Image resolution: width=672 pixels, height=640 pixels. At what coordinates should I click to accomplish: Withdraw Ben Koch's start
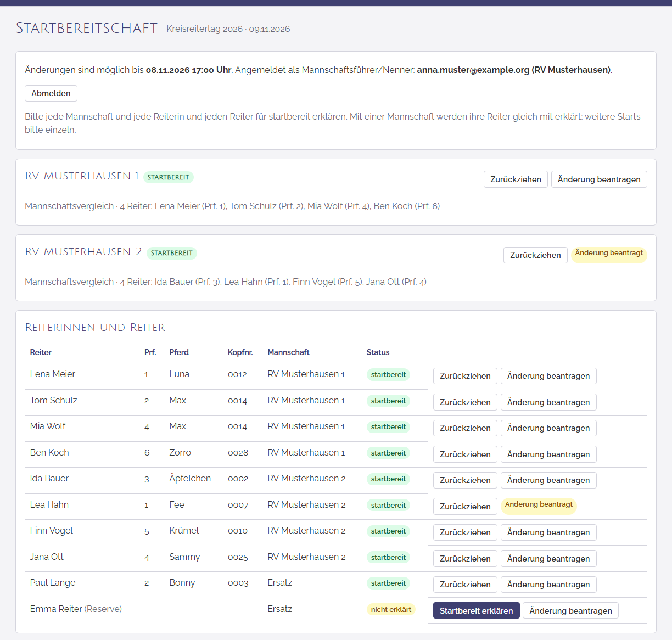click(465, 454)
